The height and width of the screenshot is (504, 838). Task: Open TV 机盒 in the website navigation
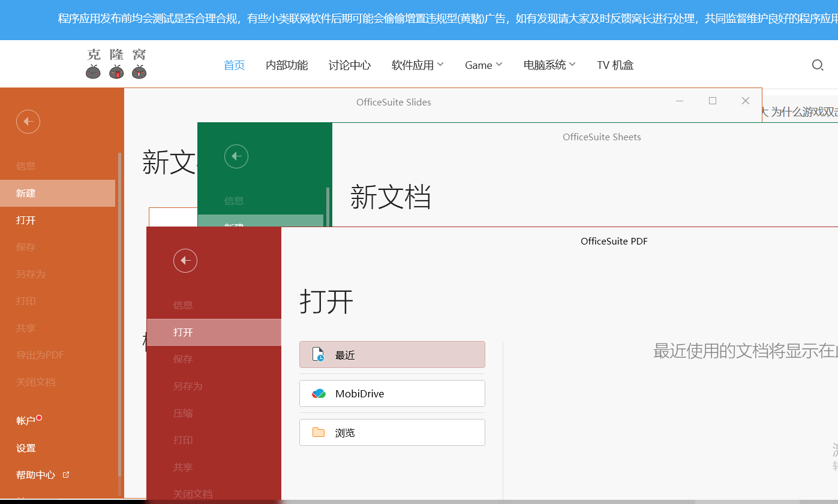coord(615,65)
